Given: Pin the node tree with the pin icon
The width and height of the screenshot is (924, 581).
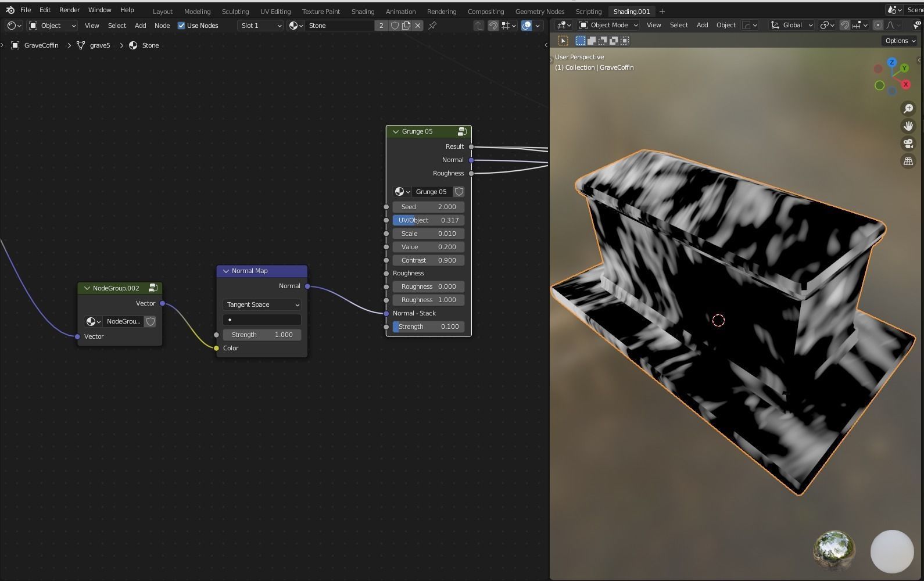Looking at the screenshot, I should click(432, 26).
